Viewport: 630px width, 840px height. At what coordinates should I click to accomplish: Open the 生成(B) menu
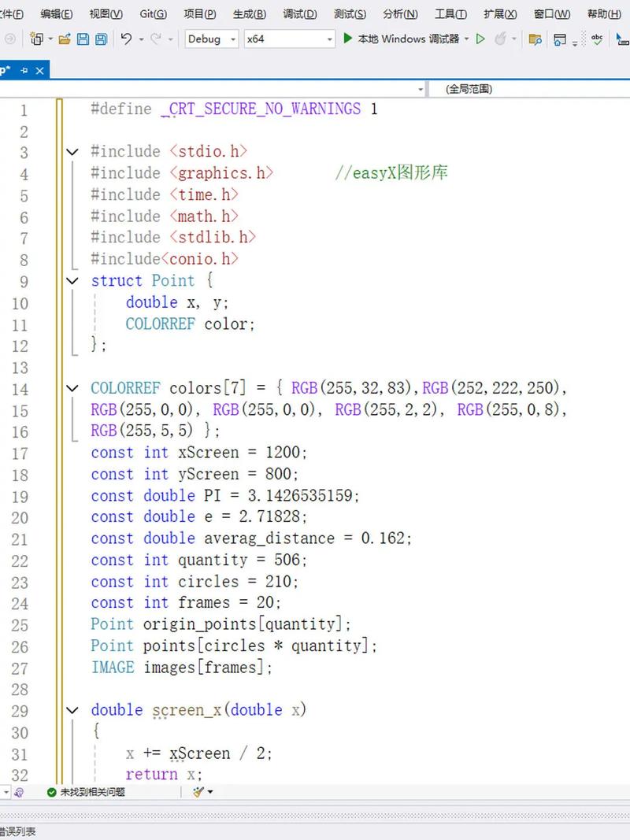point(250,14)
